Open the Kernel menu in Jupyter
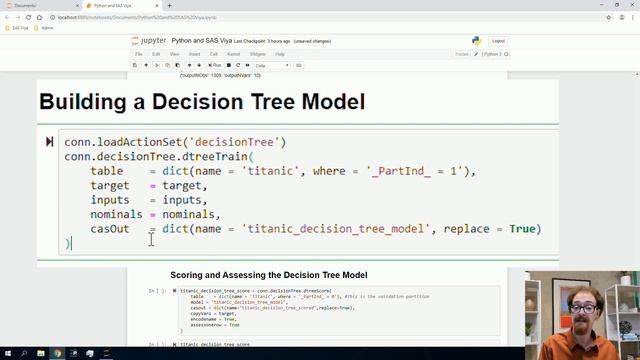640x360 pixels. pyautogui.click(x=233, y=54)
